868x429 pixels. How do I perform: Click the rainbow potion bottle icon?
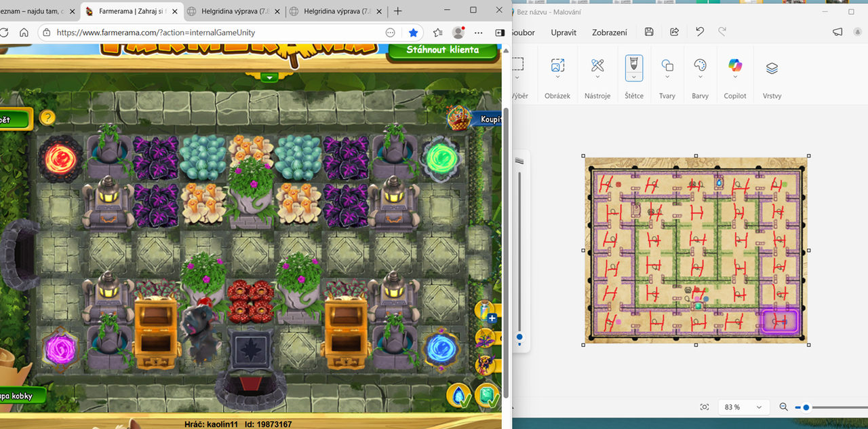point(484,312)
